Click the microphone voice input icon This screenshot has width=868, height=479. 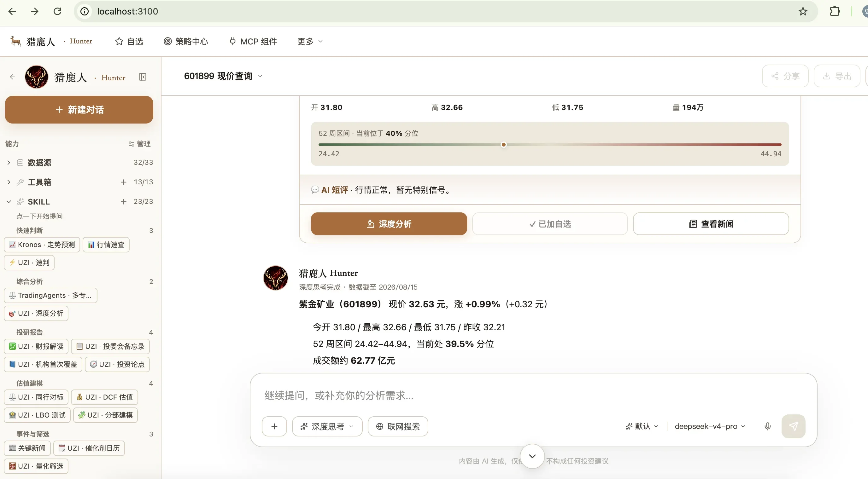coord(768,426)
